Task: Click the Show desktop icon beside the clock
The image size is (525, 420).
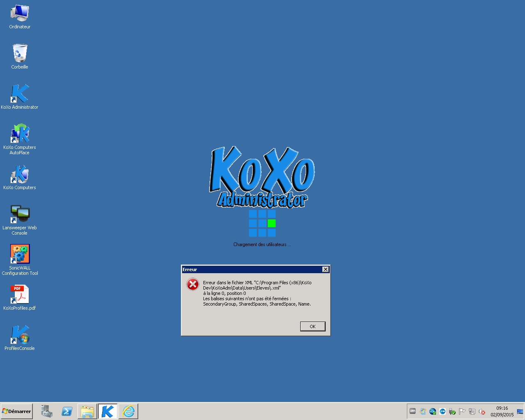Action: tap(520, 411)
